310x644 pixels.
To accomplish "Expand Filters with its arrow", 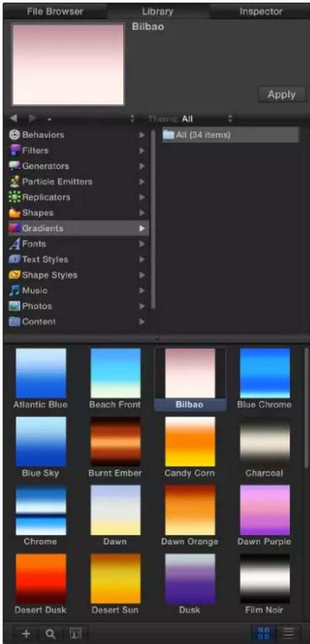I will pyautogui.click(x=142, y=150).
